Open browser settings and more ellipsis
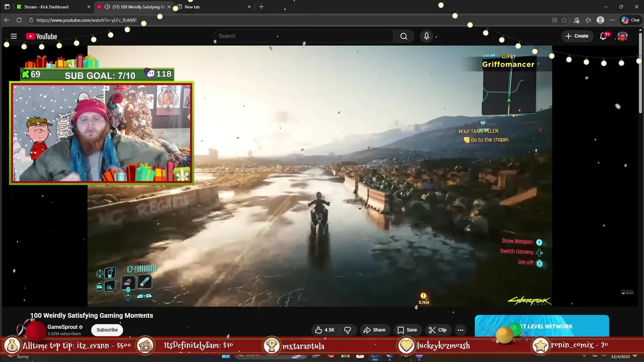 pos(612,20)
